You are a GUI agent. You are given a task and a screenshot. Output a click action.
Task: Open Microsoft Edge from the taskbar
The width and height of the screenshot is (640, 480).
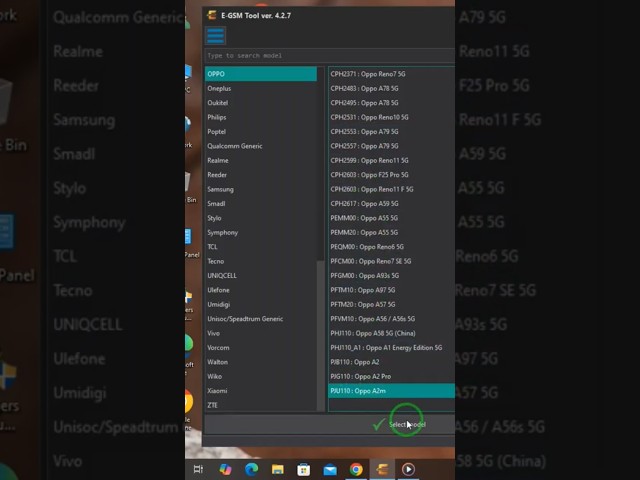(251, 469)
